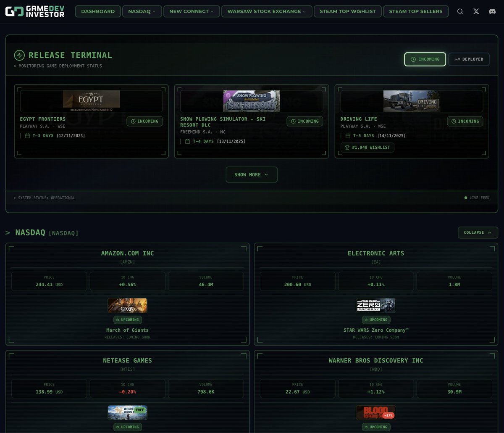
Task: Click Incoming badge on Egypt Frontiers card
Action: [x=144, y=121]
